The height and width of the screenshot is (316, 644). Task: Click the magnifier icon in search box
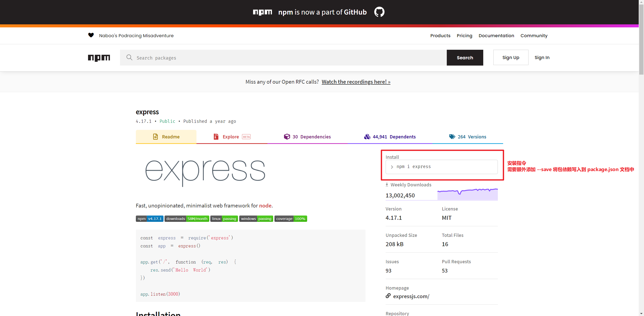click(x=129, y=58)
